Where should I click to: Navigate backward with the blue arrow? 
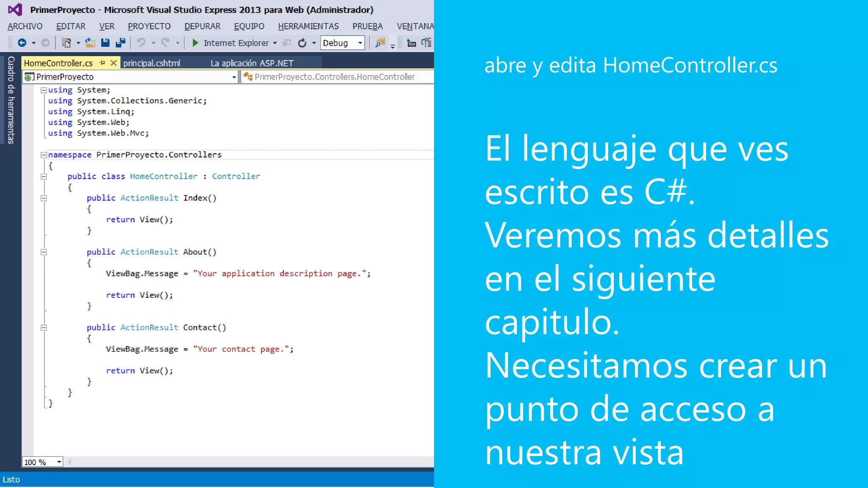pyautogui.click(x=22, y=43)
